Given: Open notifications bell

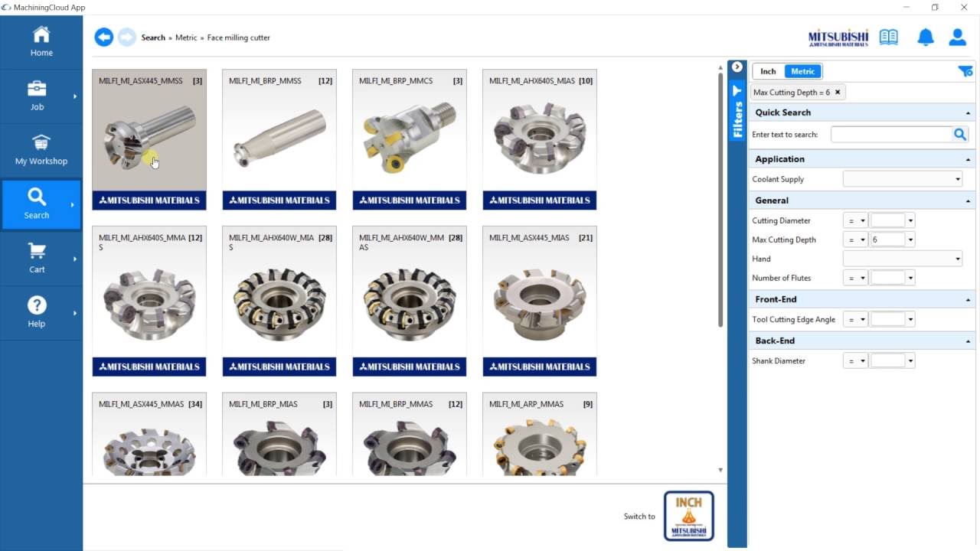Looking at the screenshot, I should [x=926, y=37].
